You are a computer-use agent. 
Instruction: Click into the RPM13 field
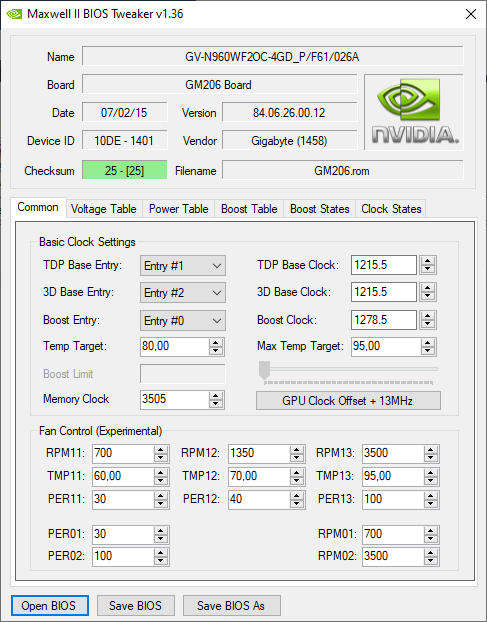(393, 453)
